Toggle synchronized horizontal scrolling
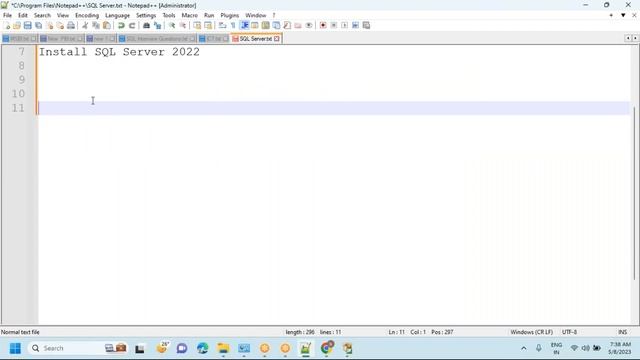This screenshot has height=360, width=640. (208, 25)
